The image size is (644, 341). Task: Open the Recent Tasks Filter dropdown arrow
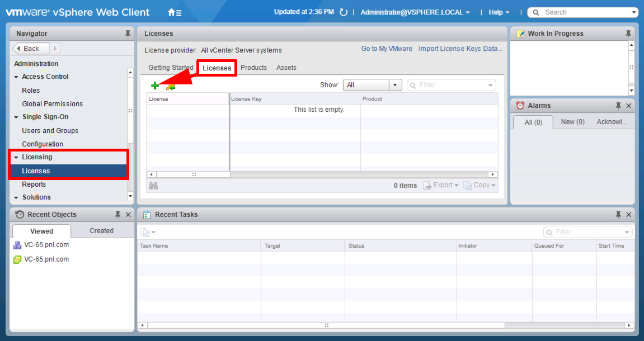(627, 232)
